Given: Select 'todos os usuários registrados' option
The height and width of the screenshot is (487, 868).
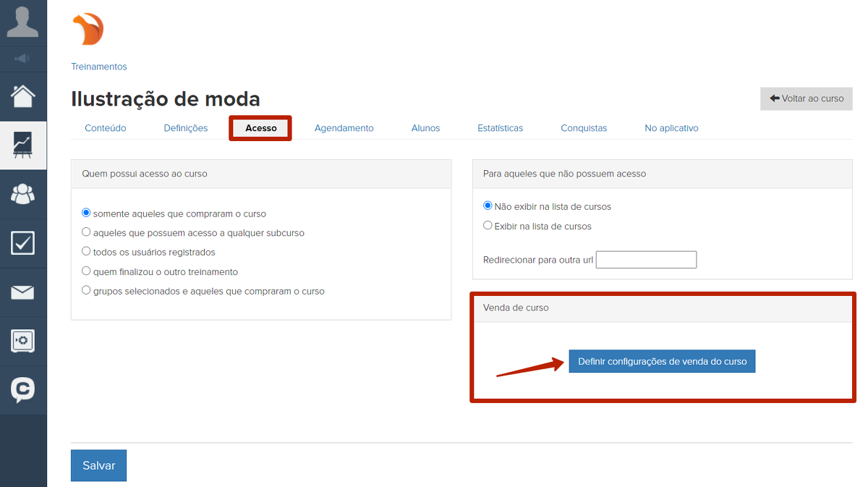Looking at the screenshot, I should 86,253.
